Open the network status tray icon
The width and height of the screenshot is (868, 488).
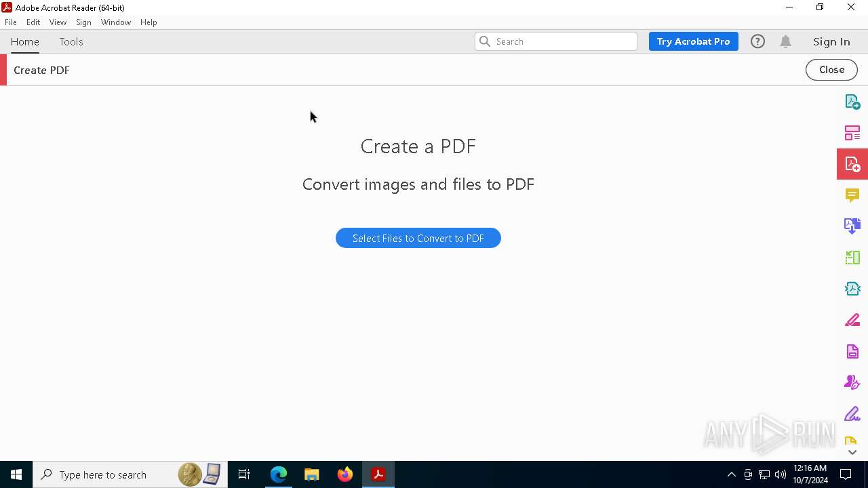(764, 474)
